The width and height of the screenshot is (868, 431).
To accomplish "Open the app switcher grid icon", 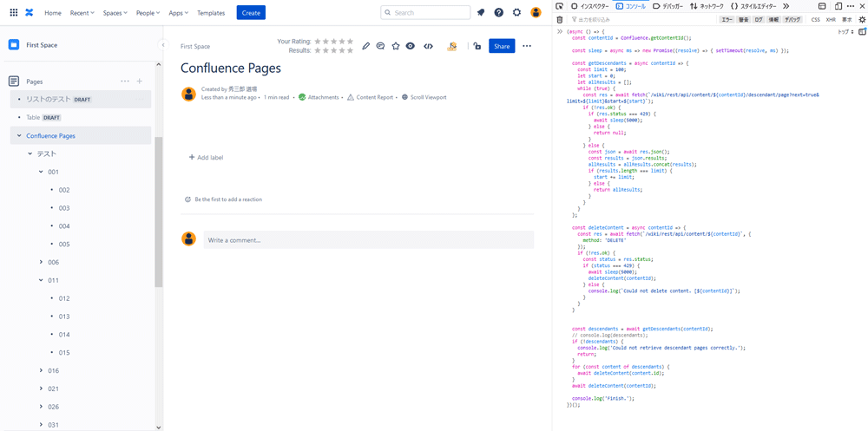I will tap(14, 13).
